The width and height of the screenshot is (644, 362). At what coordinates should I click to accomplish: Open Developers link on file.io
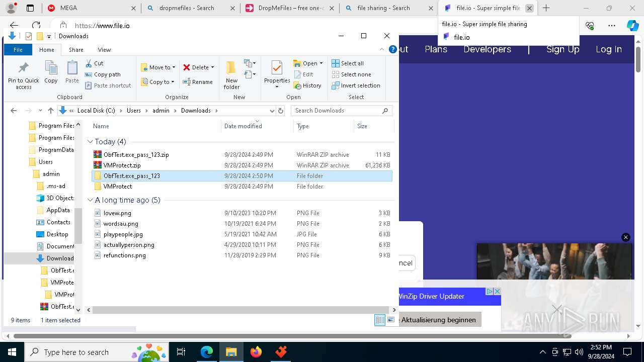(487, 49)
